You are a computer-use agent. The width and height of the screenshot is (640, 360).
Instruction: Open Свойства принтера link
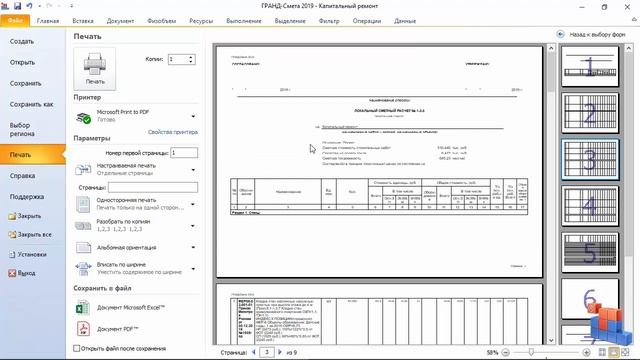[x=173, y=132]
